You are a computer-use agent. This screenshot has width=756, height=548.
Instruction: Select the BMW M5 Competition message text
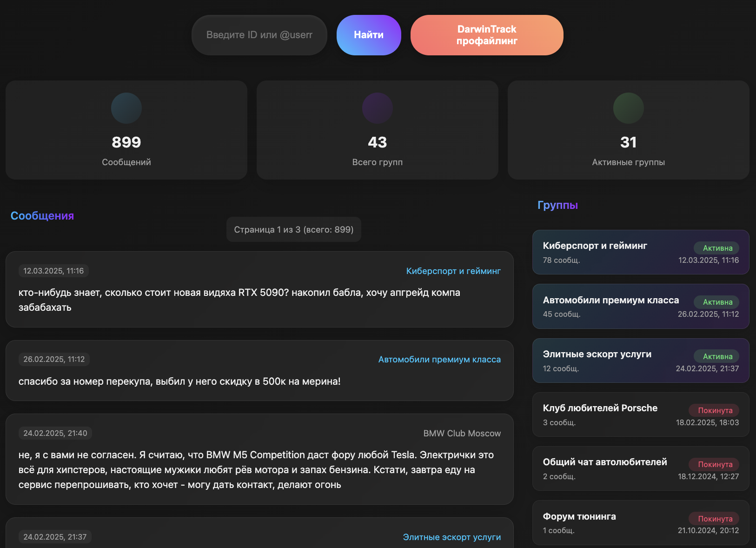[256, 470]
